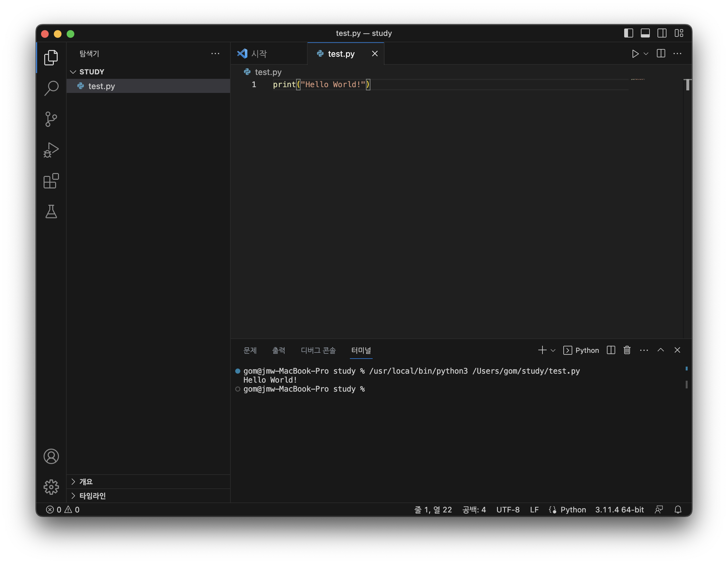Click the UTF-8 encoding status item
The height and width of the screenshot is (564, 728).
(x=508, y=509)
